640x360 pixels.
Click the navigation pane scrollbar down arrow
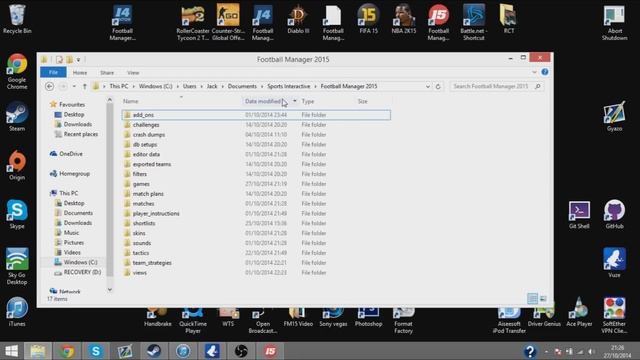[x=109, y=290]
